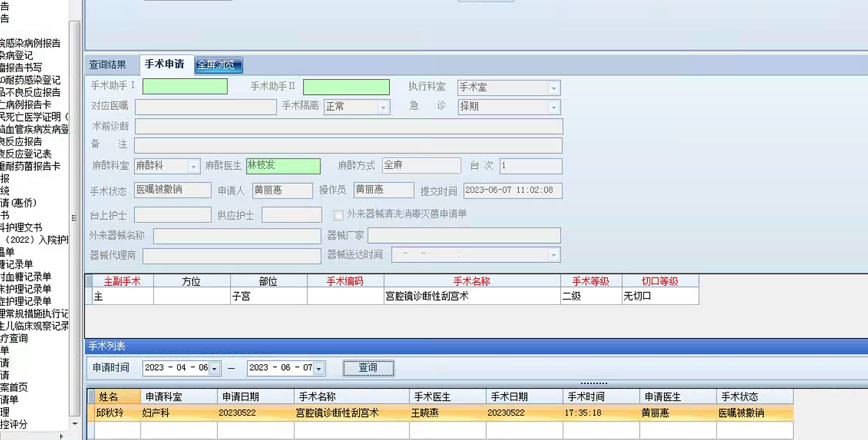Open 耐药菌报告卡 in left sidebar
Viewport: 868px width, 440px height.
[30, 166]
